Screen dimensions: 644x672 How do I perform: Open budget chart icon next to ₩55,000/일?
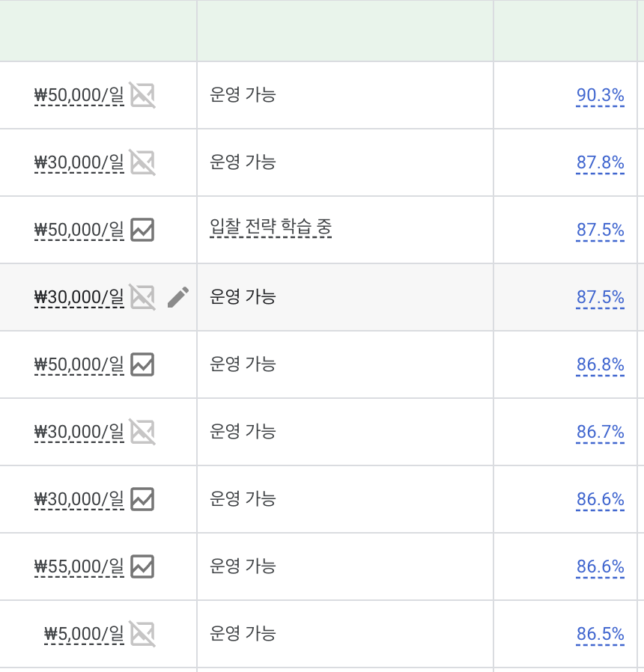pos(142,566)
